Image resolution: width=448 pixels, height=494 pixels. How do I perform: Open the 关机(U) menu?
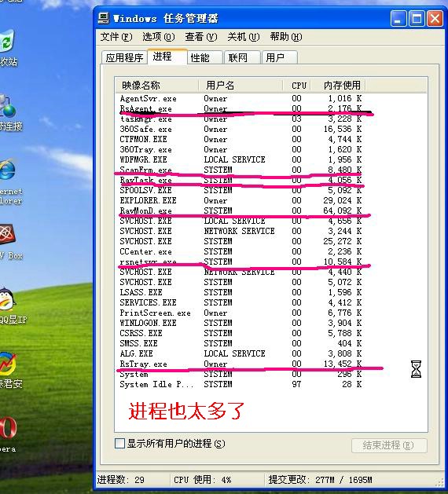click(244, 37)
